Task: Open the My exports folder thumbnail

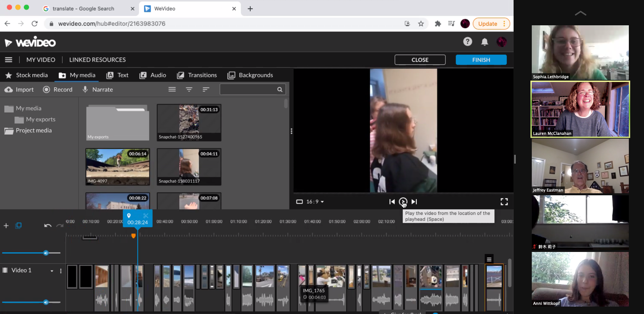Action: coord(118,122)
